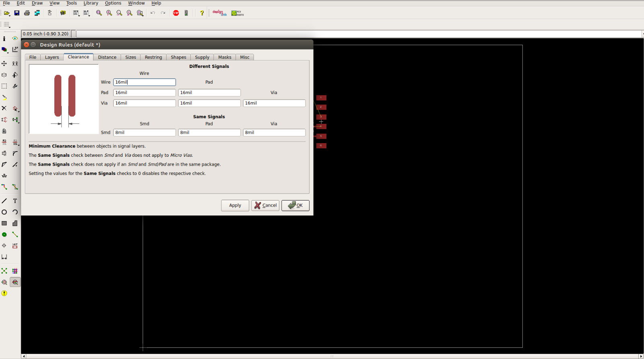Cancel the Design Rules dialog
This screenshot has height=359, width=644.
coord(265,205)
